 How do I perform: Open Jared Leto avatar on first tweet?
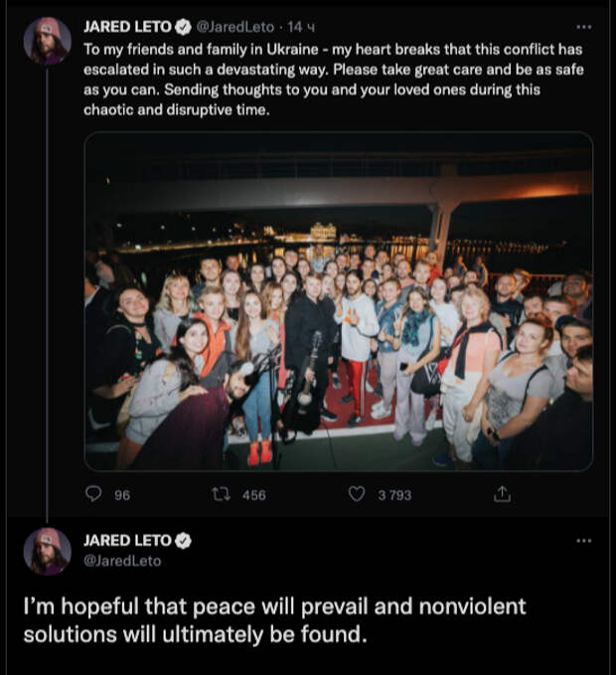(48, 42)
